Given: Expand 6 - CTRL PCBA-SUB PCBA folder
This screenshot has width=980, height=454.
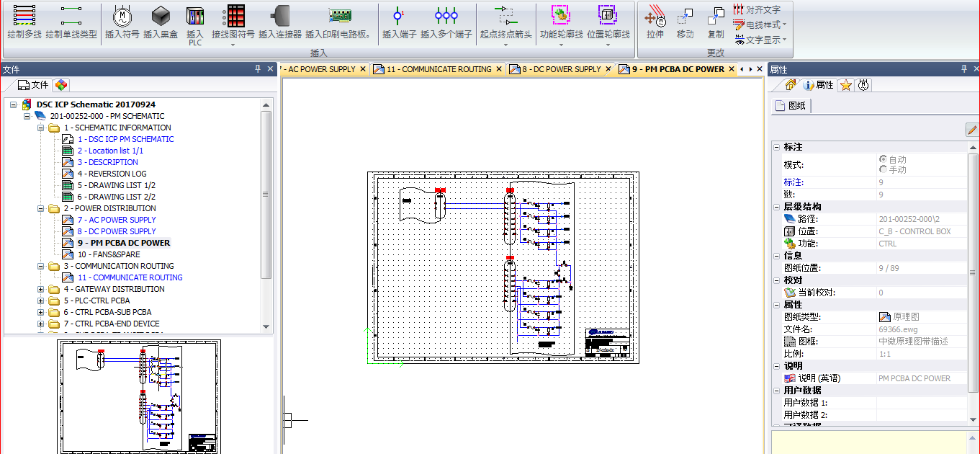Looking at the screenshot, I should (x=42, y=312).
